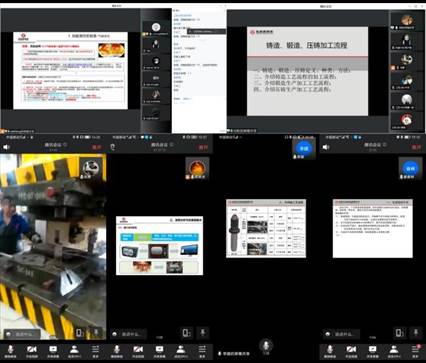Open participants list in the machine video call toolbar
The width and height of the screenshot is (426, 363).
(74, 351)
